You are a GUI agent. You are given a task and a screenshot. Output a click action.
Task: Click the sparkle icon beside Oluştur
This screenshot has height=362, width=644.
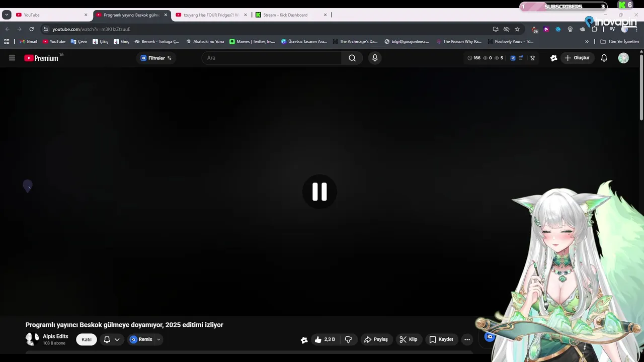tap(554, 58)
